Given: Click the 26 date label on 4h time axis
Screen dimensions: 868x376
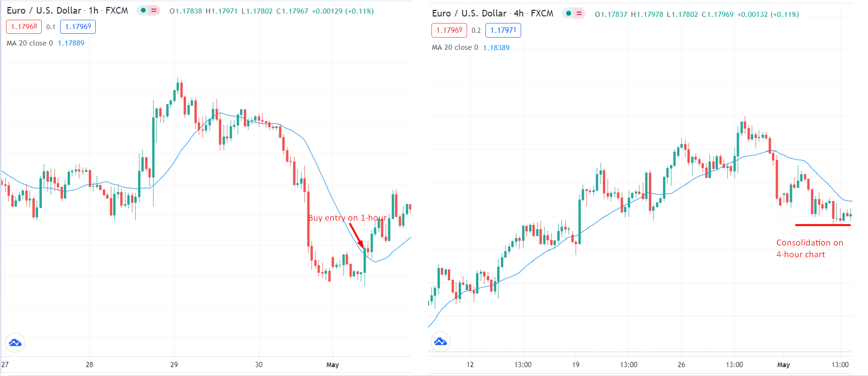Looking at the screenshot, I should [681, 365].
